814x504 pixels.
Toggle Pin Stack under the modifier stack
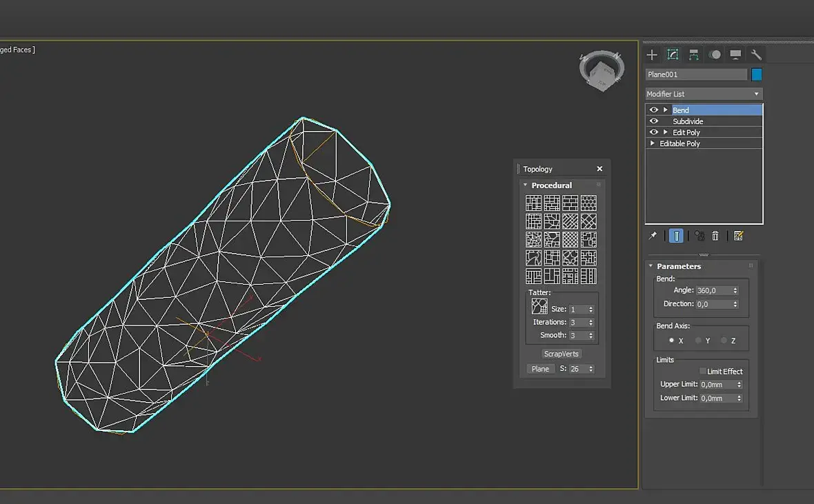(653, 236)
